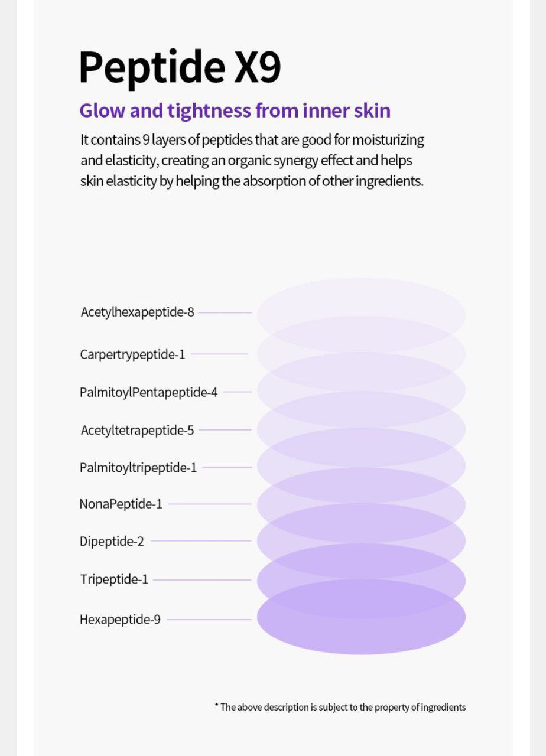546x756 pixels.
Task: Click the Tripeptide-1 label
Action: click(114, 579)
